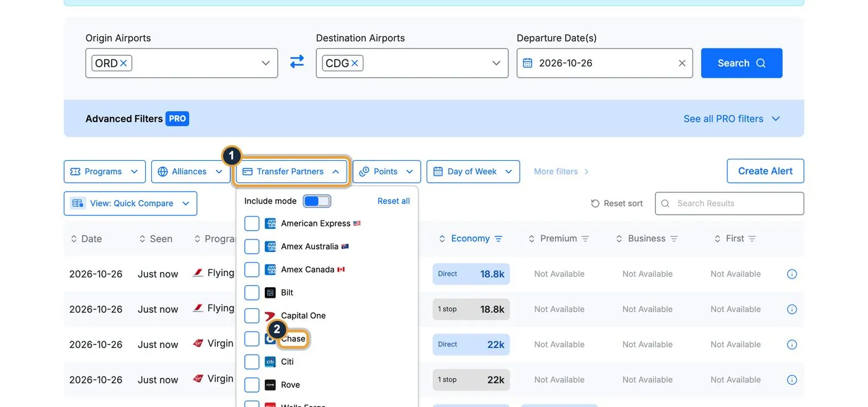The height and width of the screenshot is (407, 868).
Task: Sort by Premium column arrows
Action: [x=532, y=239]
